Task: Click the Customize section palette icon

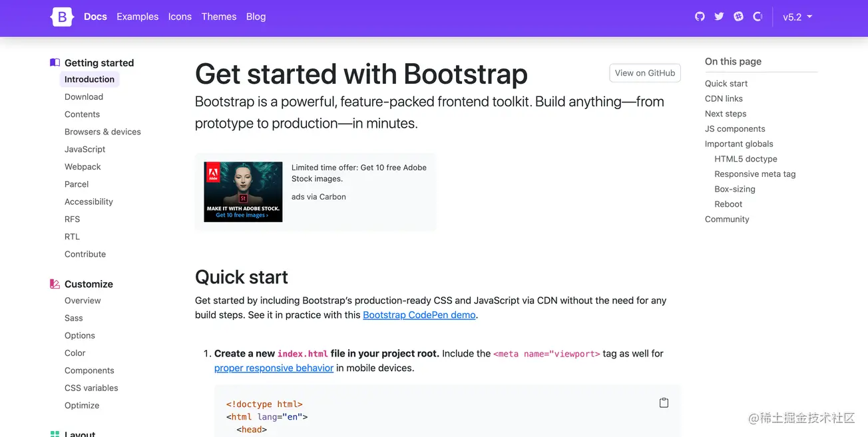Action: coord(55,284)
